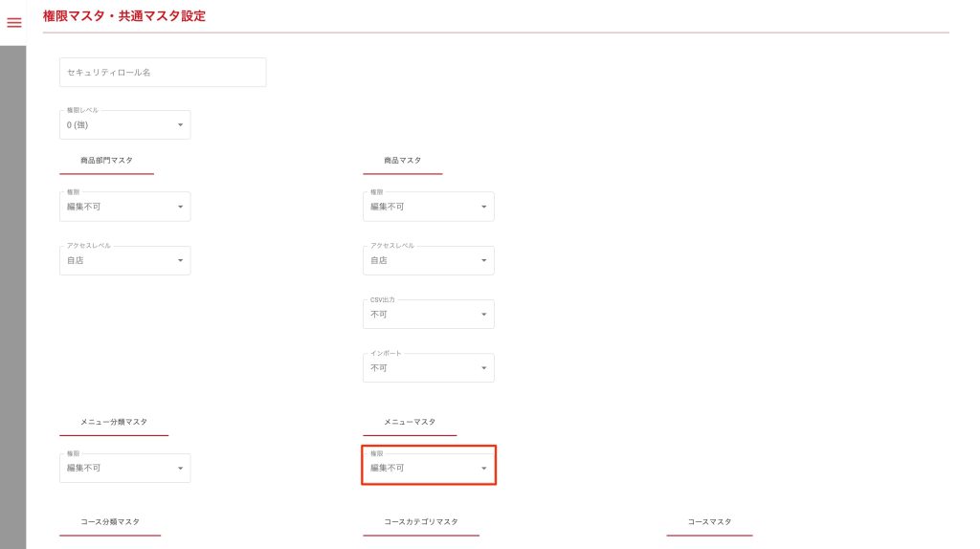Open アクセスレベル dropdown under 商品マスタ
Viewport: 980px width, 549px height.
[428, 260]
